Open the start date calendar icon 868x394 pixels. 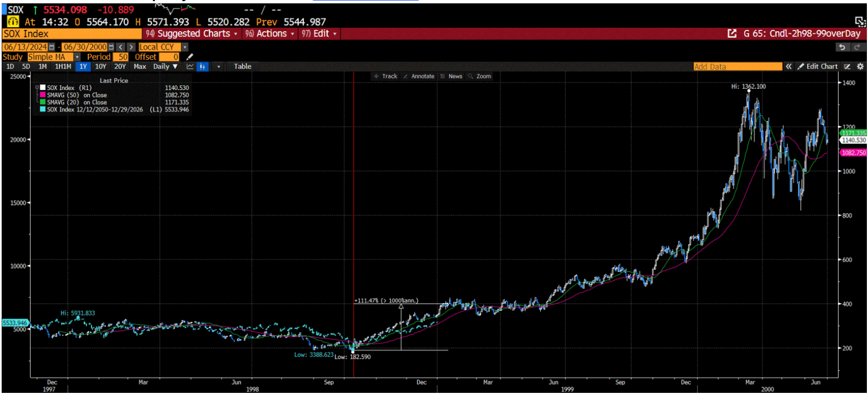51,47
